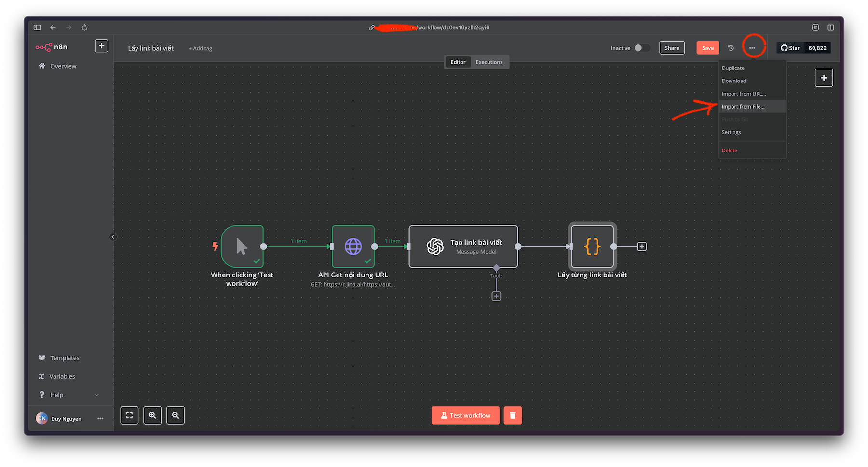868x467 pixels.
Task: Click the plus icon under the Tools connector
Action: pyautogui.click(x=496, y=296)
